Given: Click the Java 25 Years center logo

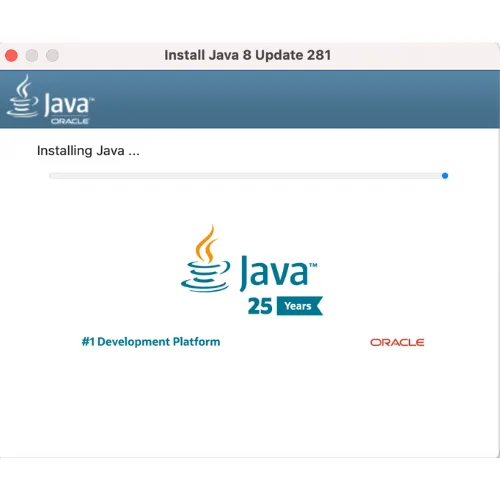Looking at the screenshot, I should (252, 270).
